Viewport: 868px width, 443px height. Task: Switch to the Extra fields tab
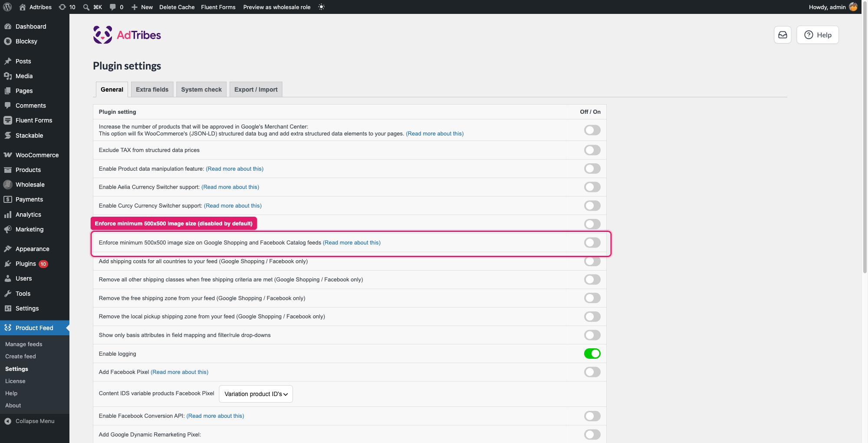click(x=152, y=89)
